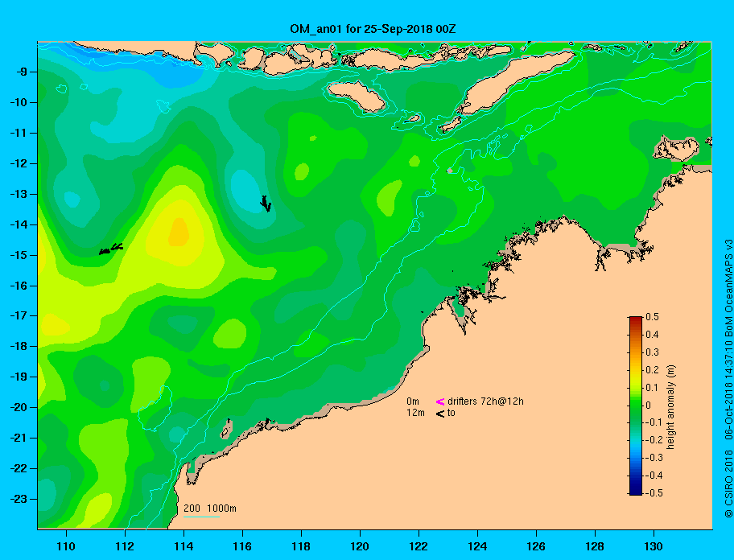734x560 pixels.
Task: Click the -0.4 color bar label
Action: click(x=654, y=476)
